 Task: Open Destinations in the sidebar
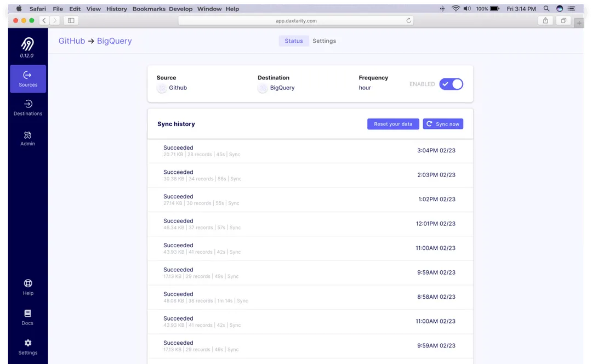point(28,108)
